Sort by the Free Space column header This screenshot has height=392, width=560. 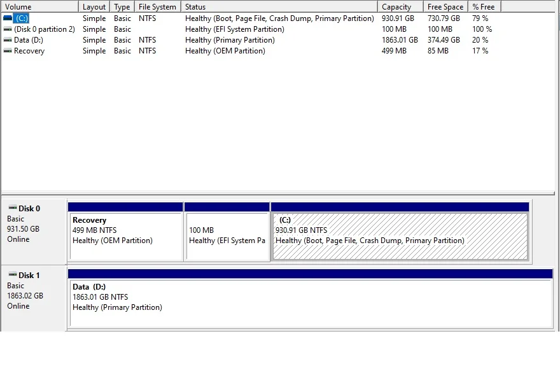coord(445,7)
